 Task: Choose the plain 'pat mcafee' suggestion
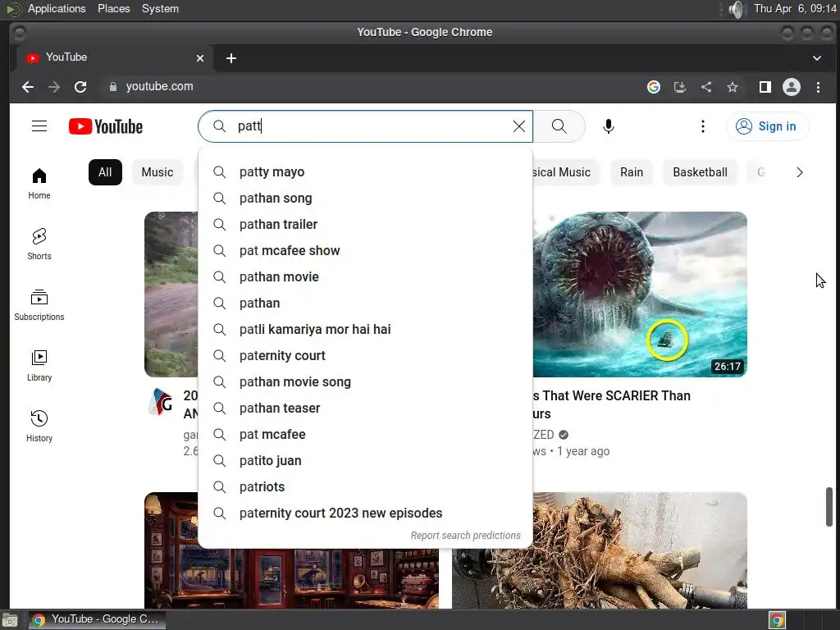point(365,435)
